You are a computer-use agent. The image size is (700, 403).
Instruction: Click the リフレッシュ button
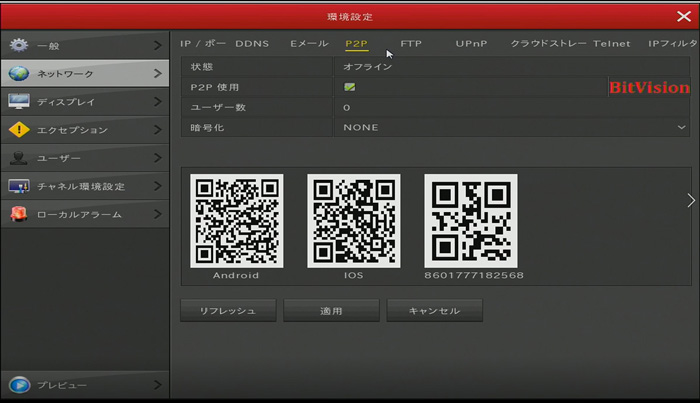click(x=228, y=311)
